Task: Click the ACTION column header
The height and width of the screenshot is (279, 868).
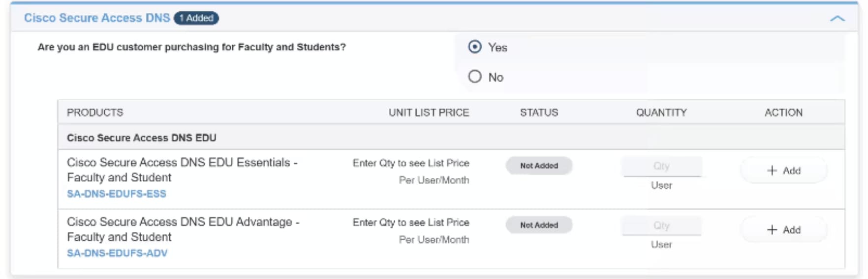Action: (783, 112)
